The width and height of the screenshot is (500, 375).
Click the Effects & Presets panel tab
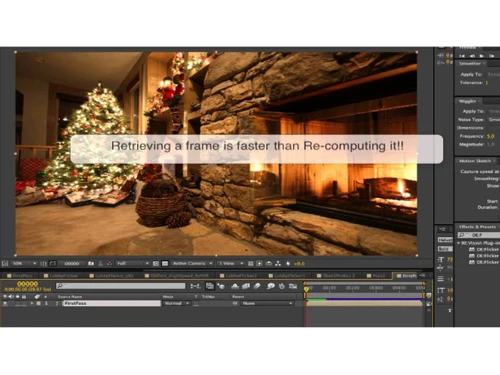tap(477, 227)
